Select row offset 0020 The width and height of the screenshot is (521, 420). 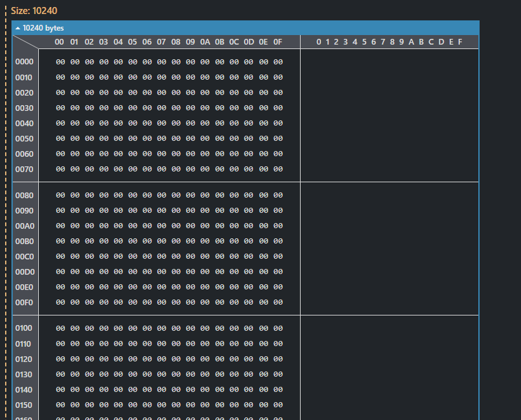coord(24,93)
